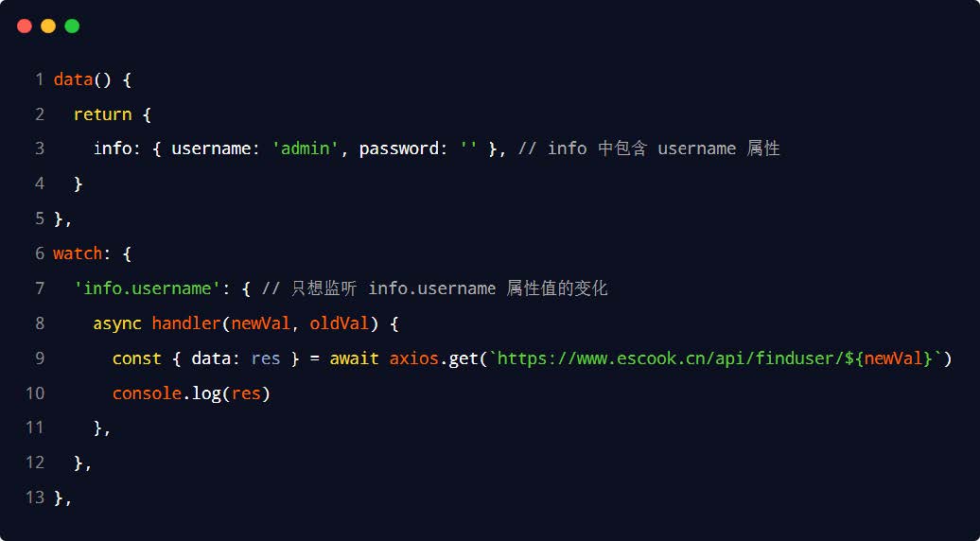Screen dimensions: 980x541
Task: Click the green maximize dot
Action: 72,26
